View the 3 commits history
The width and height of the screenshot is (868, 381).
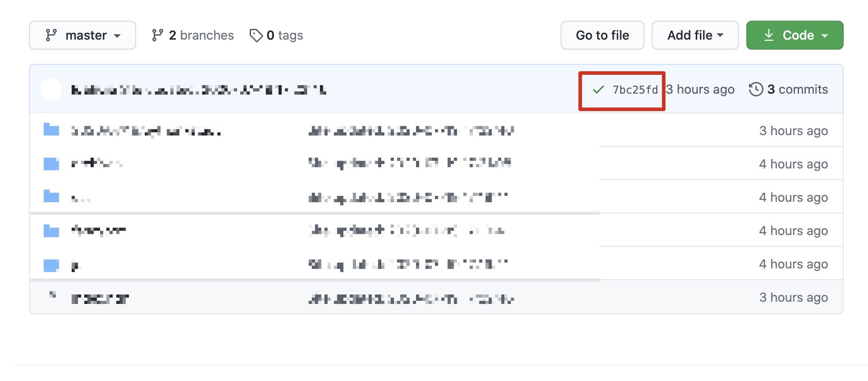point(797,89)
